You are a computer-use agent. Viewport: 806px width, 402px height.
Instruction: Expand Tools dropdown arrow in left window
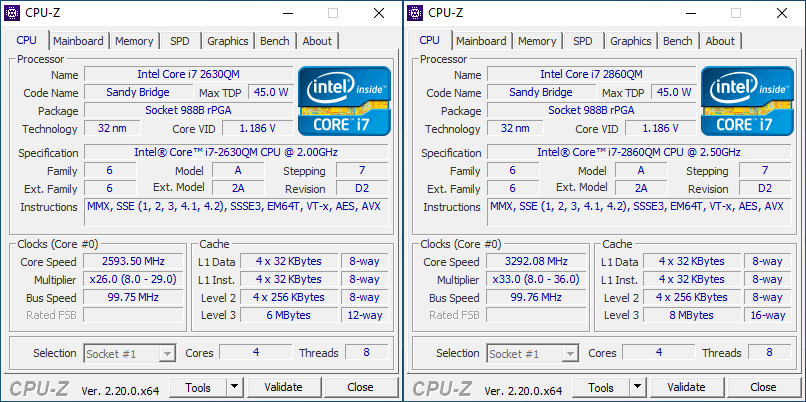coord(234,387)
